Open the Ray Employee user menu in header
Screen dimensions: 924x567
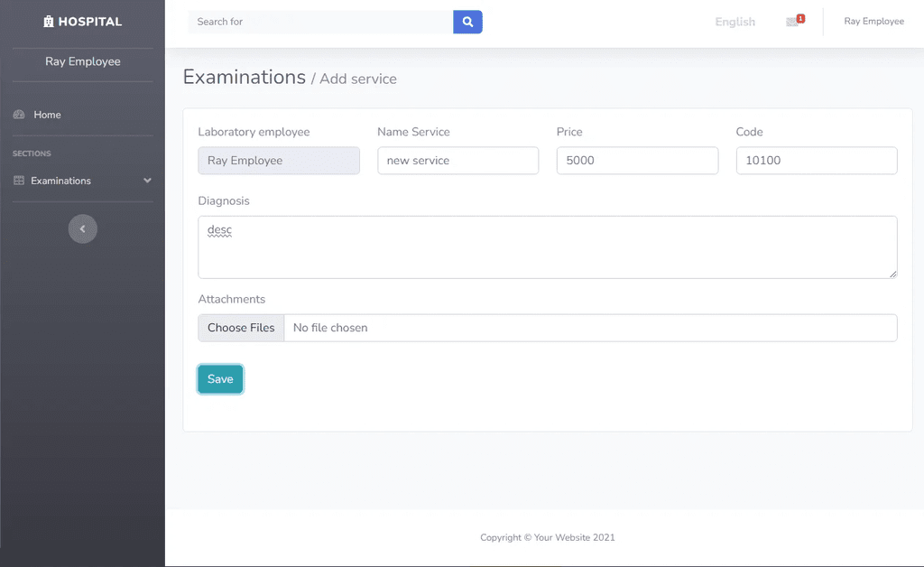[873, 22]
